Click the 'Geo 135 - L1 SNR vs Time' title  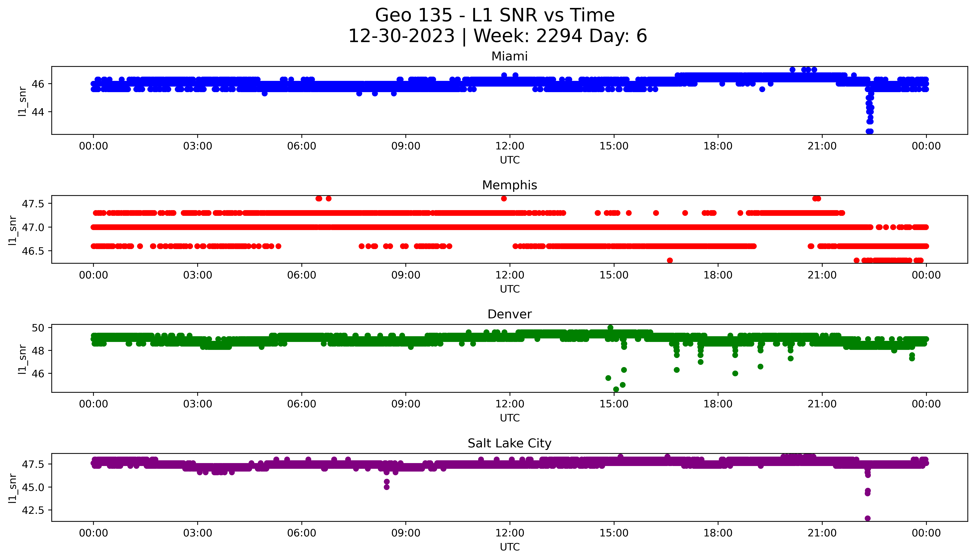click(x=495, y=15)
